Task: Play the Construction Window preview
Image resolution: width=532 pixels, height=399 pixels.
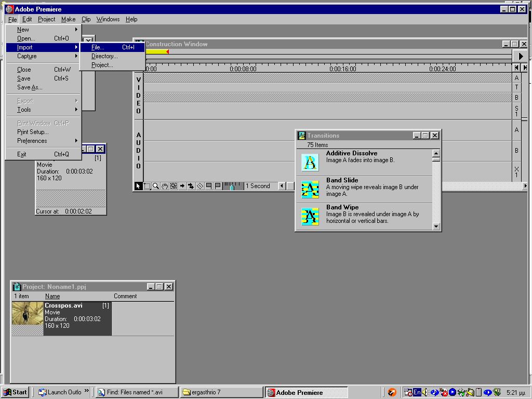Action: click(521, 56)
